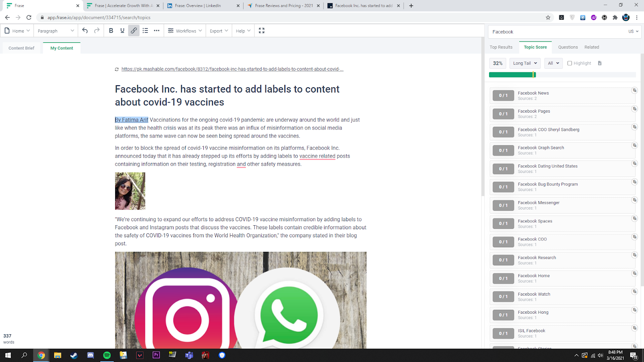Open the Questions tab
This screenshot has height=362, width=644.
[568, 47]
